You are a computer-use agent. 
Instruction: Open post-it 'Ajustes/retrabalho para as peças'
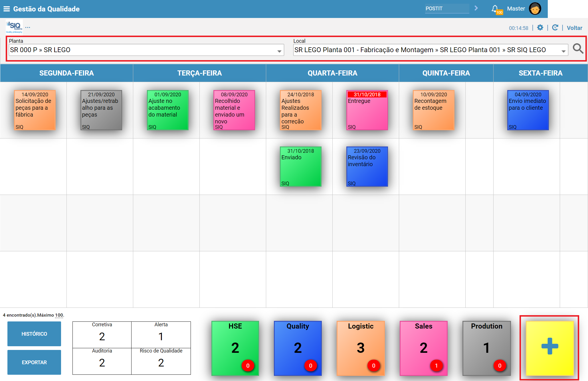tap(101, 110)
